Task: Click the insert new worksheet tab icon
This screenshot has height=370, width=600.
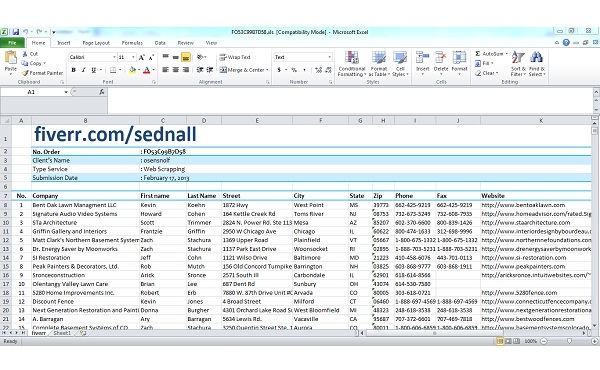Action: [x=83, y=333]
